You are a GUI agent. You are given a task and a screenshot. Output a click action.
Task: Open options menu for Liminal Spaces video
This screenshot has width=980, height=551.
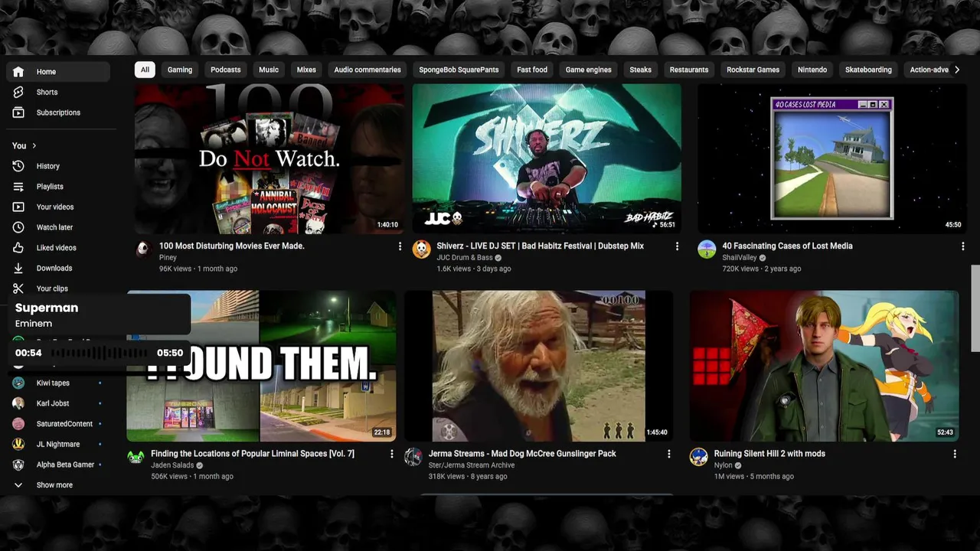tap(392, 454)
